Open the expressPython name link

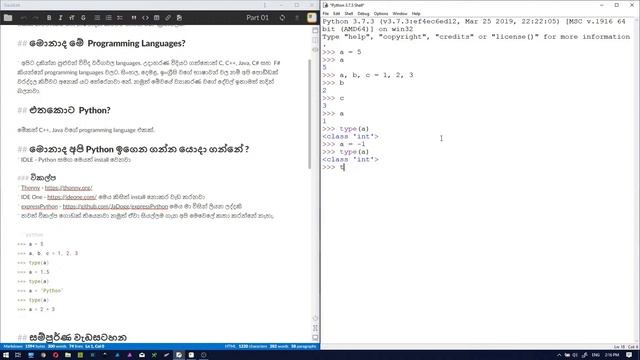(40, 207)
